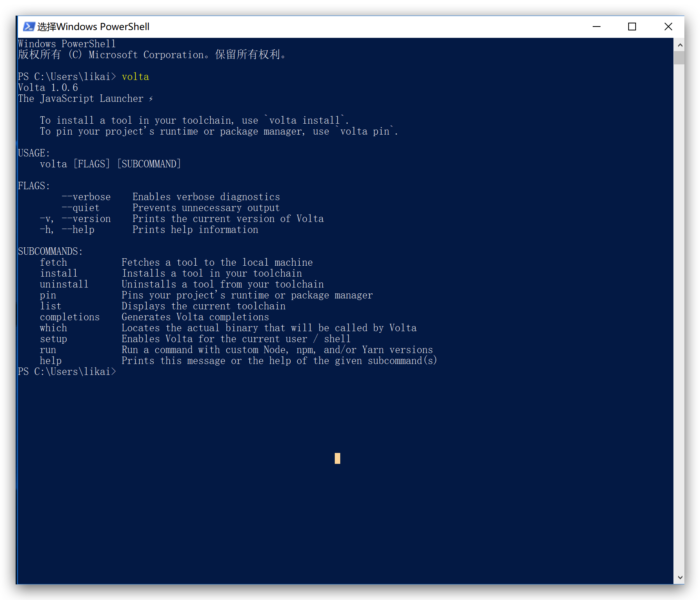Click the 'fetch' subcommand line
Image resolution: width=700 pixels, height=600 pixels.
[x=53, y=262]
